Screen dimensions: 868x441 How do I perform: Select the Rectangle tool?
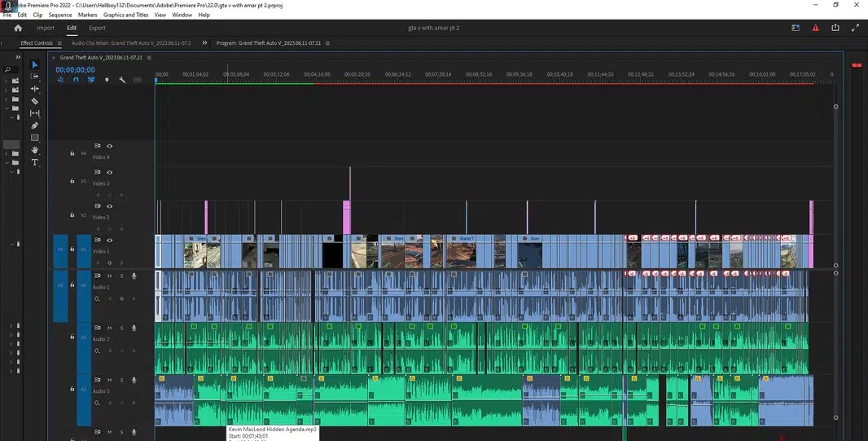point(34,138)
